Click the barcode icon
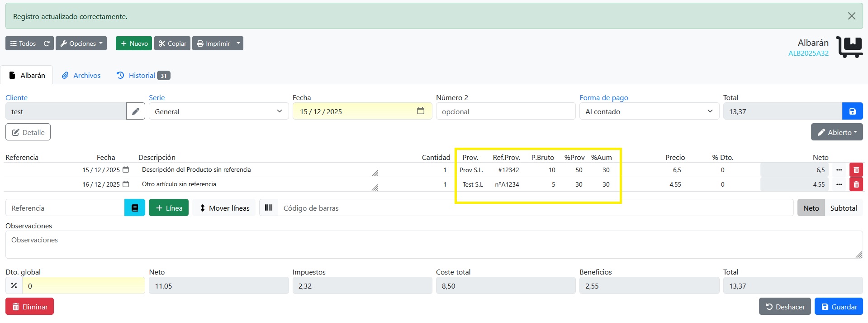 tap(269, 208)
